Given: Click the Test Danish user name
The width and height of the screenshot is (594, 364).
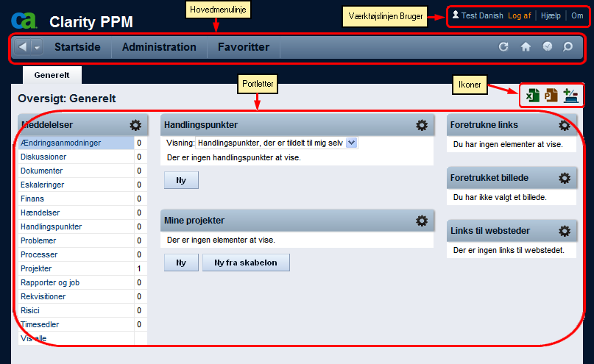Looking at the screenshot, I should click(482, 15).
